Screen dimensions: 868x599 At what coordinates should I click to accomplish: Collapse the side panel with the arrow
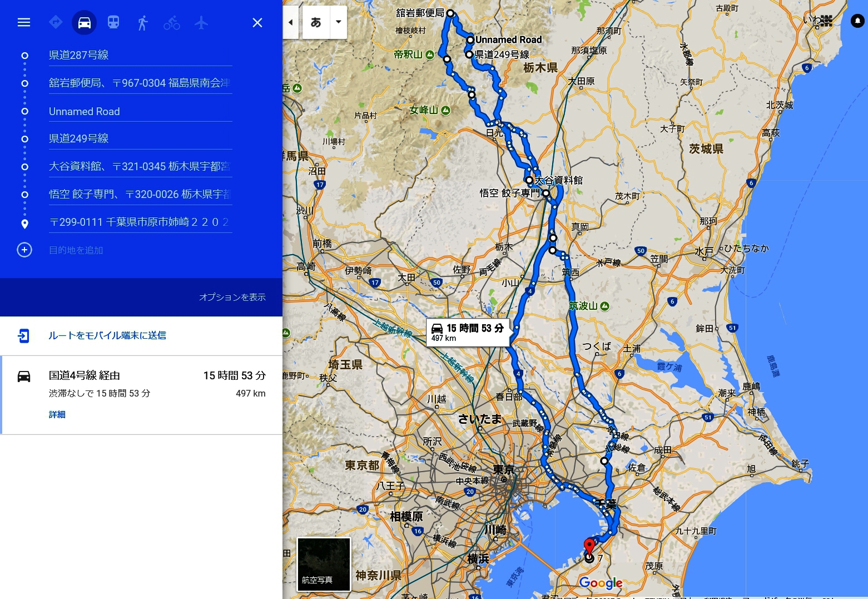click(x=290, y=22)
